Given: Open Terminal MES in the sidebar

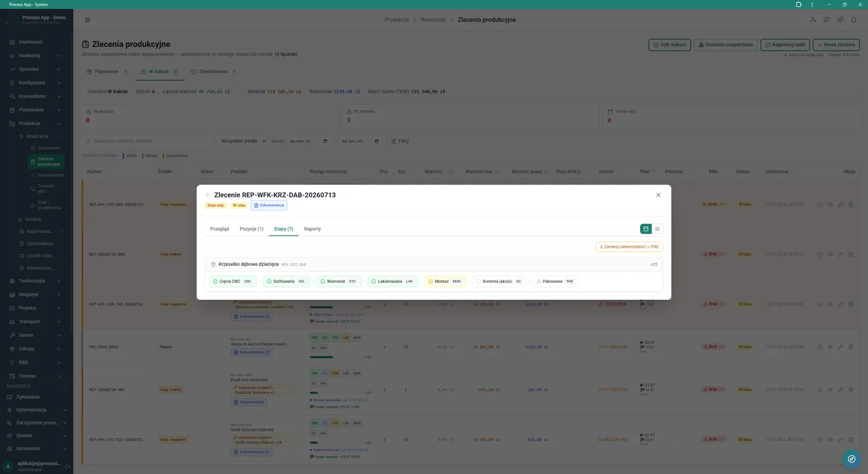Looking at the screenshot, I should pos(46,188).
